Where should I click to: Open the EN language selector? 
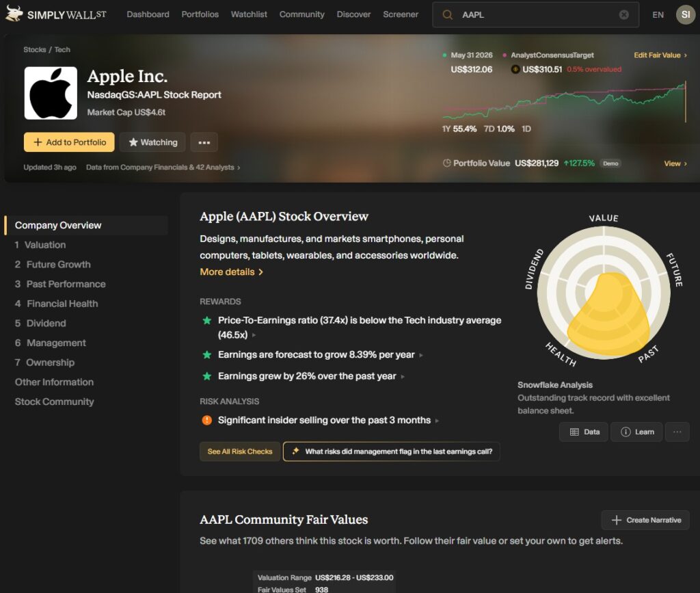658,15
